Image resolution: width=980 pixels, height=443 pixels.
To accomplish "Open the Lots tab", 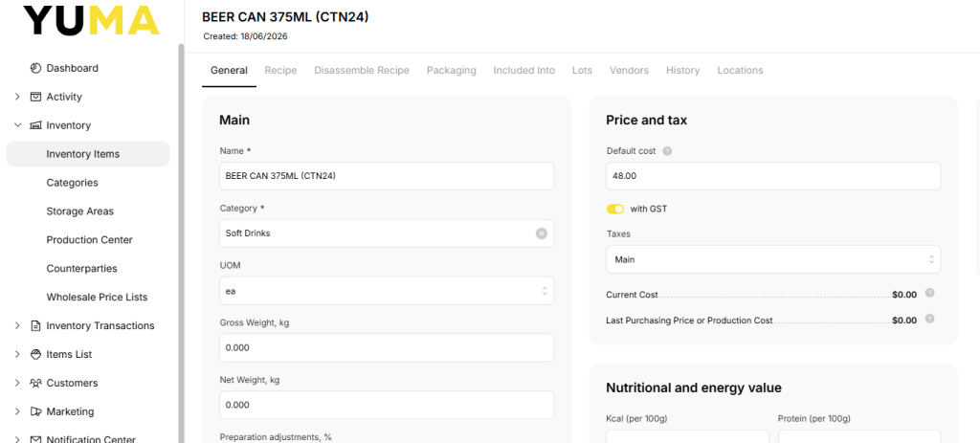I will point(582,71).
